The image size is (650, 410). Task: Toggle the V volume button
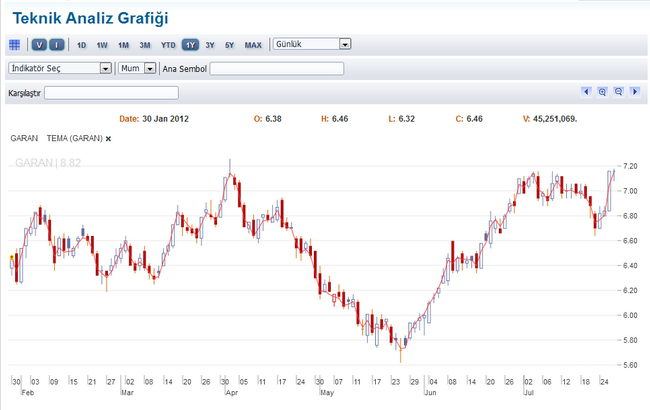click(x=39, y=45)
